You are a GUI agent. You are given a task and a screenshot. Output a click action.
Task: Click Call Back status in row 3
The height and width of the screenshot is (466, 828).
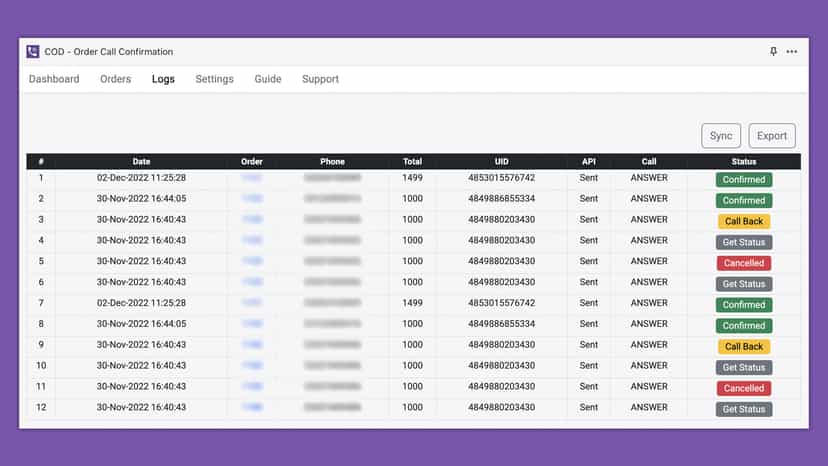click(x=744, y=221)
